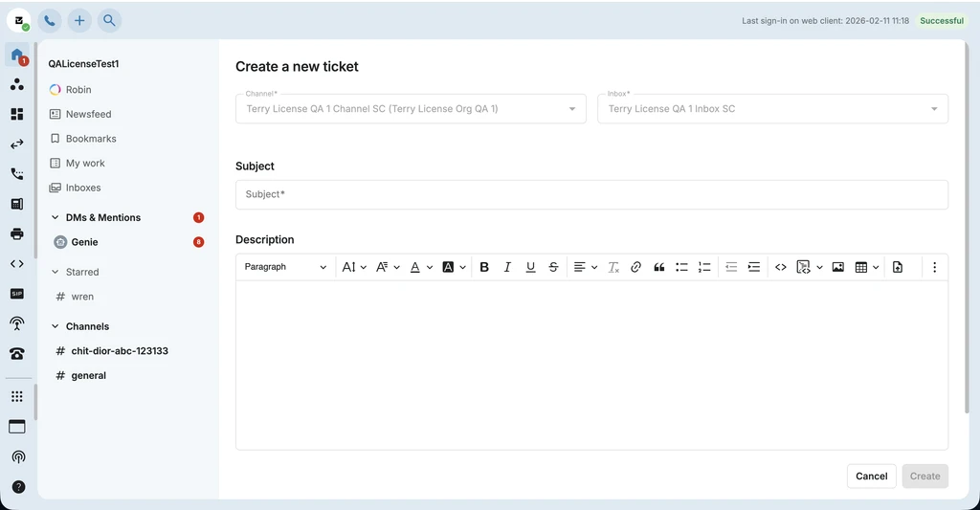Open the Channel dropdown
This screenshot has height=510, width=980.
[x=411, y=109]
